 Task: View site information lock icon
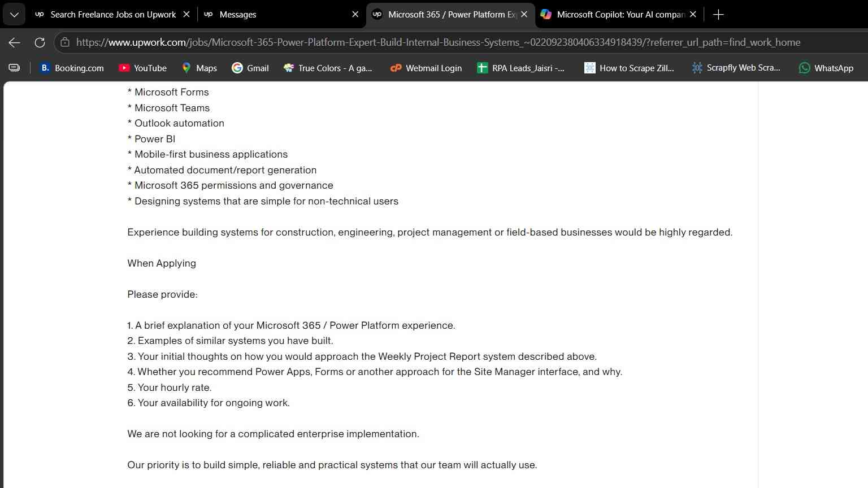point(65,42)
